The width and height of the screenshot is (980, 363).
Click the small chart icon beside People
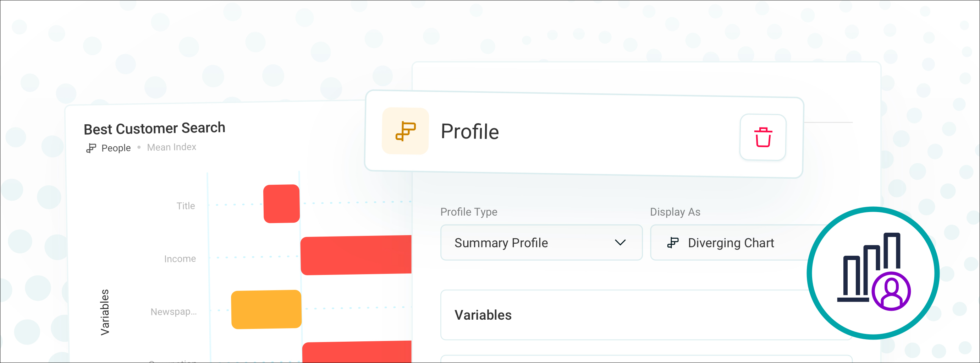coord(91,148)
